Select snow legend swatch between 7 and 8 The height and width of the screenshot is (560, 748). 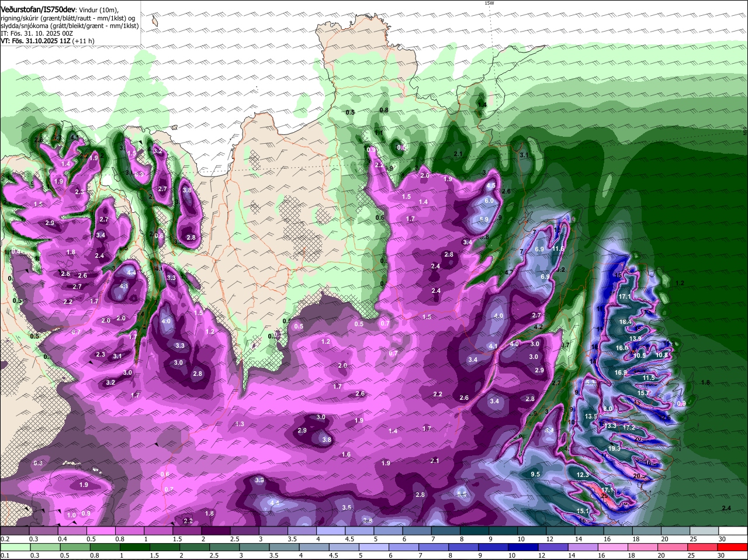[445, 531]
